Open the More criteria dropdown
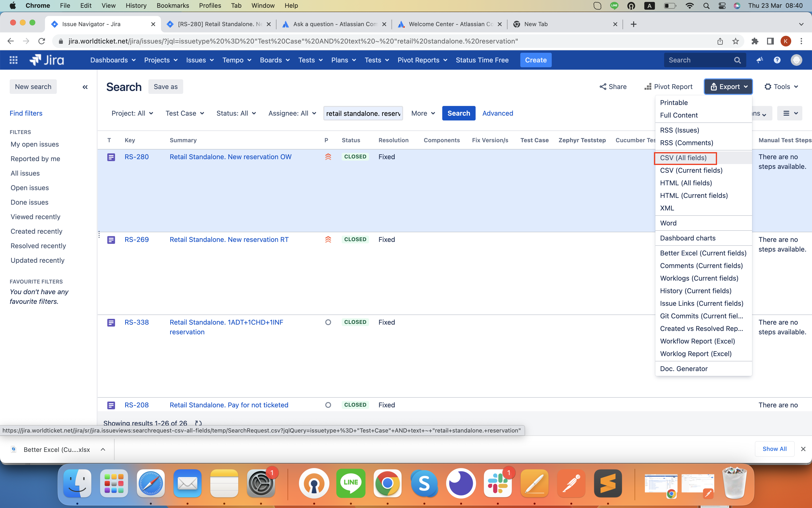The width and height of the screenshot is (812, 508). 423,113
